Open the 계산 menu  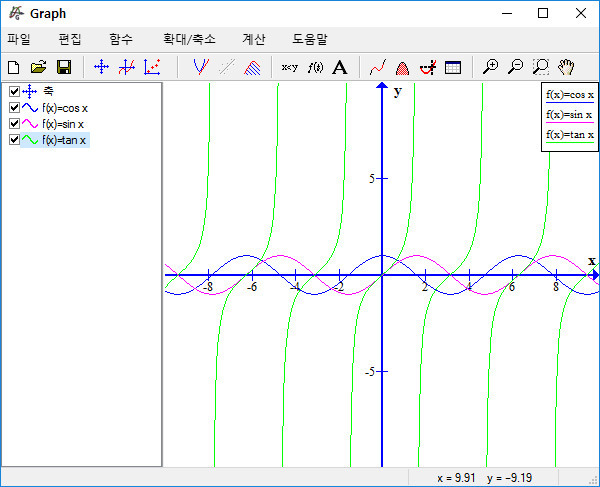pos(254,39)
